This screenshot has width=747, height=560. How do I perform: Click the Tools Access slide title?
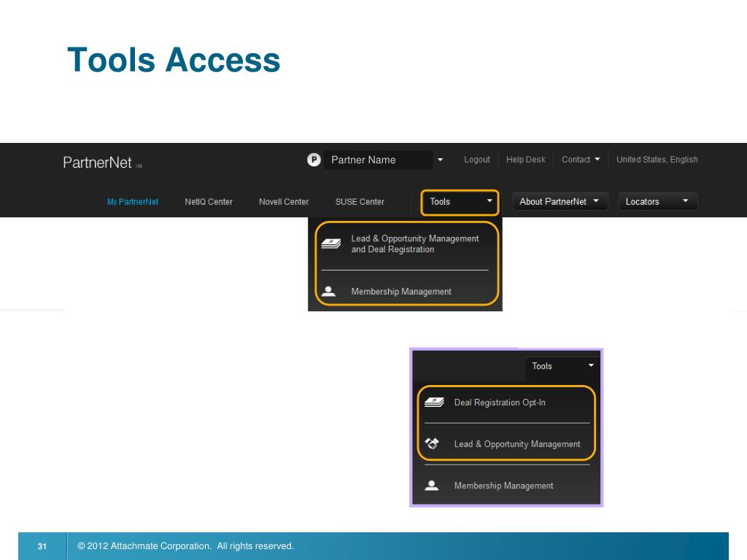click(x=174, y=60)
